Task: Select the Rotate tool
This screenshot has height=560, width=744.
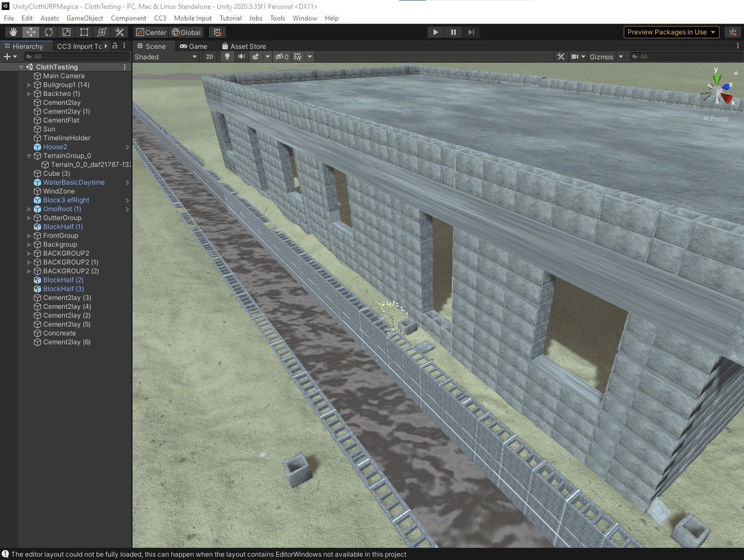Action: click(48, 32)
